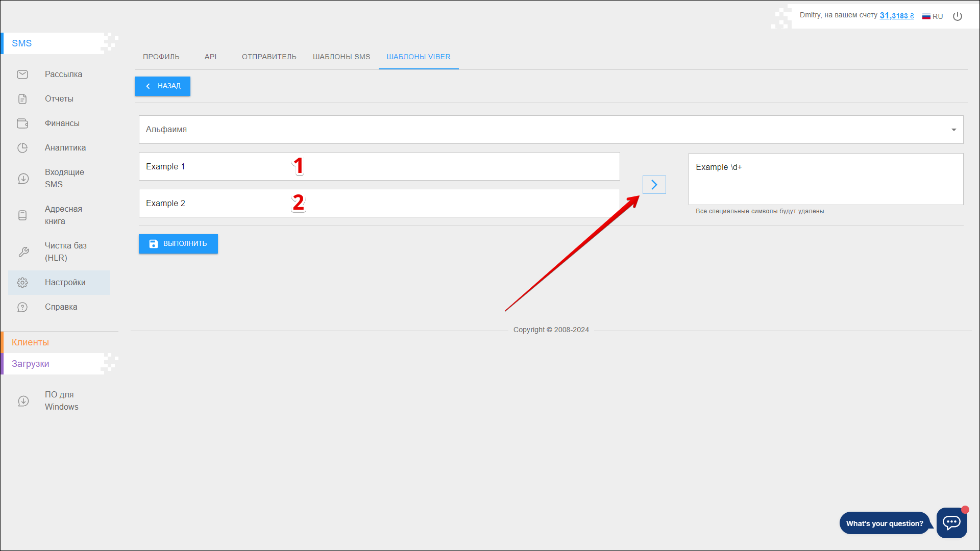The height and width of the screenshot is (551, 980).
Task: Click the Рассылка envelope icon
Action: tap(22, 74)
